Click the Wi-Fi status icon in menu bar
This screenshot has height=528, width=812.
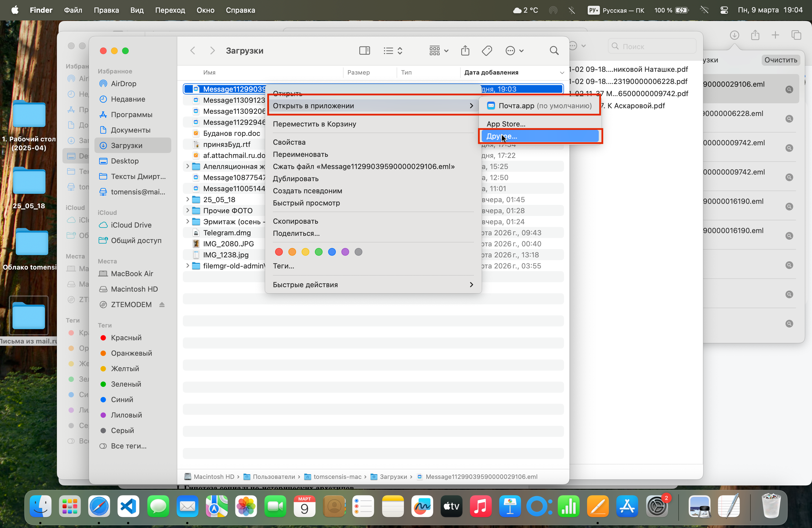[704, 10]
